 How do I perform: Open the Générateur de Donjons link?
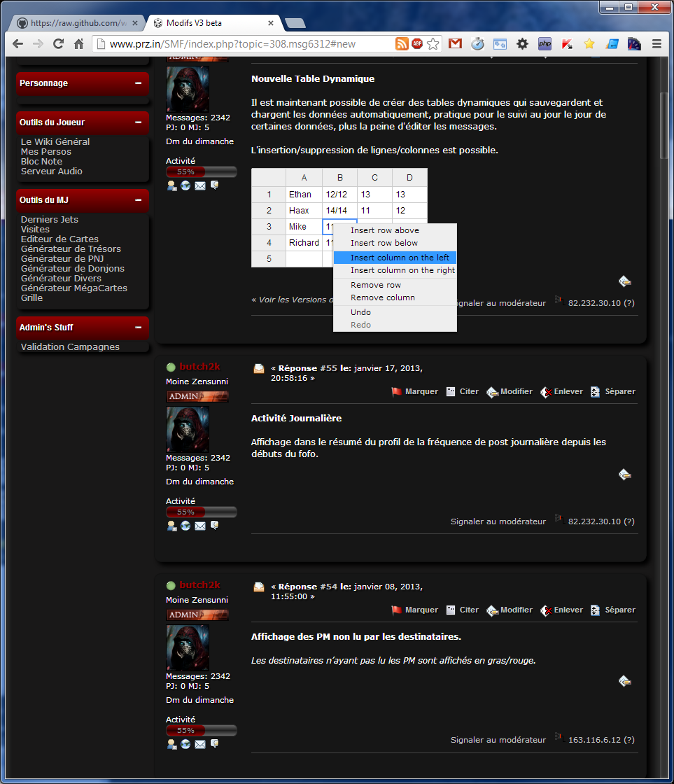coord(73,268)
